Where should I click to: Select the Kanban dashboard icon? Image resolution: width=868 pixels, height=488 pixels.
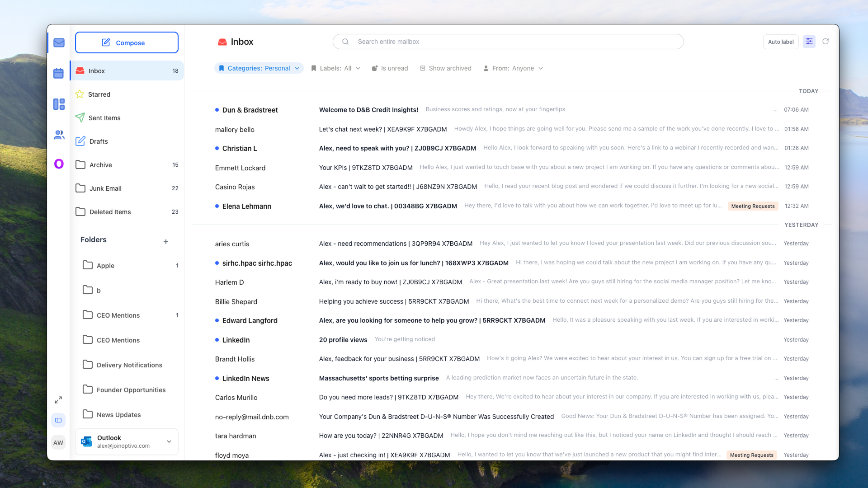[x=58, y=104]
